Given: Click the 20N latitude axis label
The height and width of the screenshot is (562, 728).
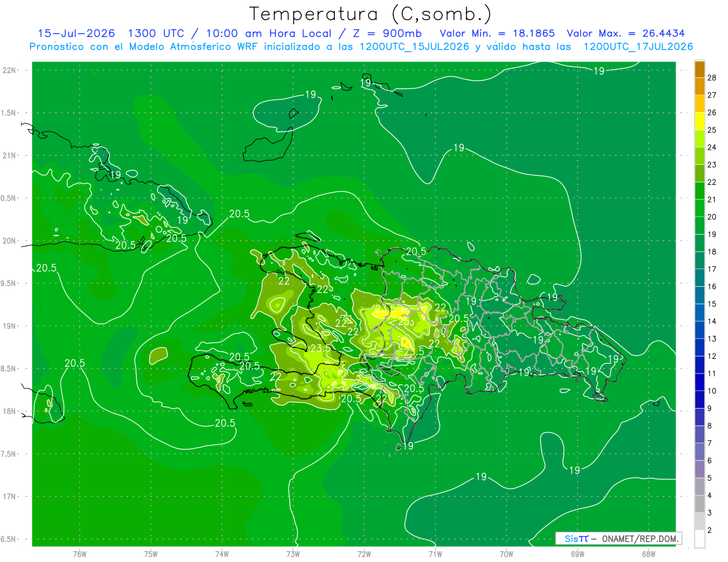Looking at the screenshot, I should [x=10, y=241].
